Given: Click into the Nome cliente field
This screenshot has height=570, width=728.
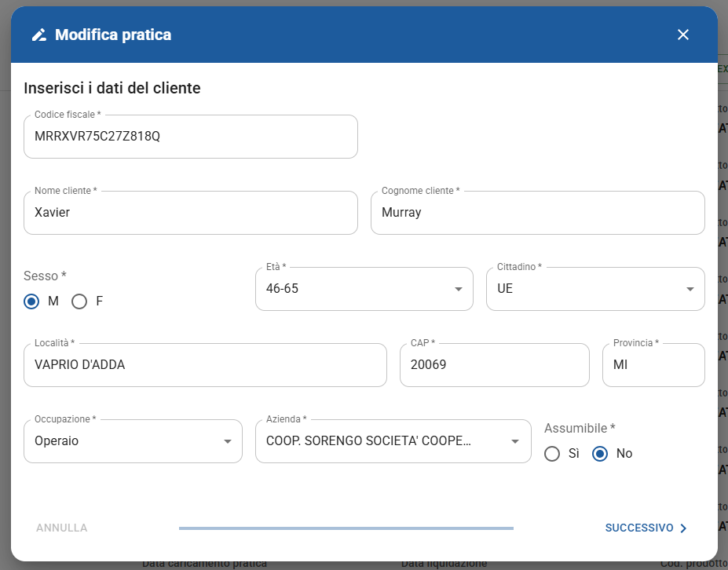Looking at the screenshot, I should [x=190, y=213].
